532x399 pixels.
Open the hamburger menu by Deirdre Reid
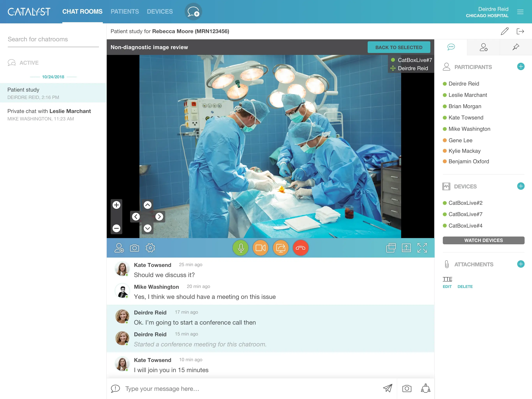[520, 12]
